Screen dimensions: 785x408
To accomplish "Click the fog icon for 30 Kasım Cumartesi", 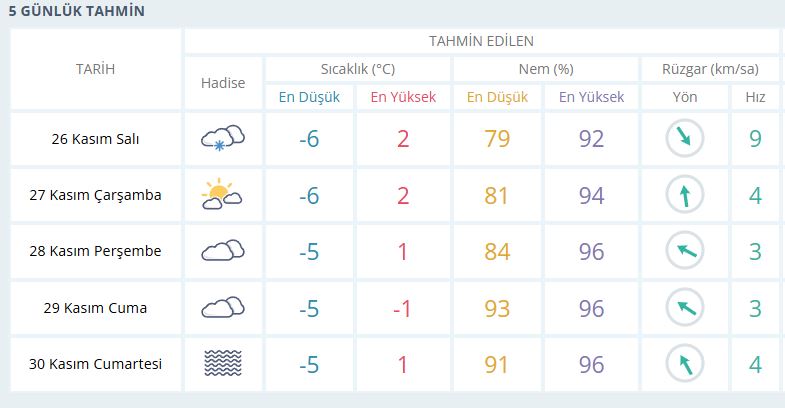I will click(223, 363).
